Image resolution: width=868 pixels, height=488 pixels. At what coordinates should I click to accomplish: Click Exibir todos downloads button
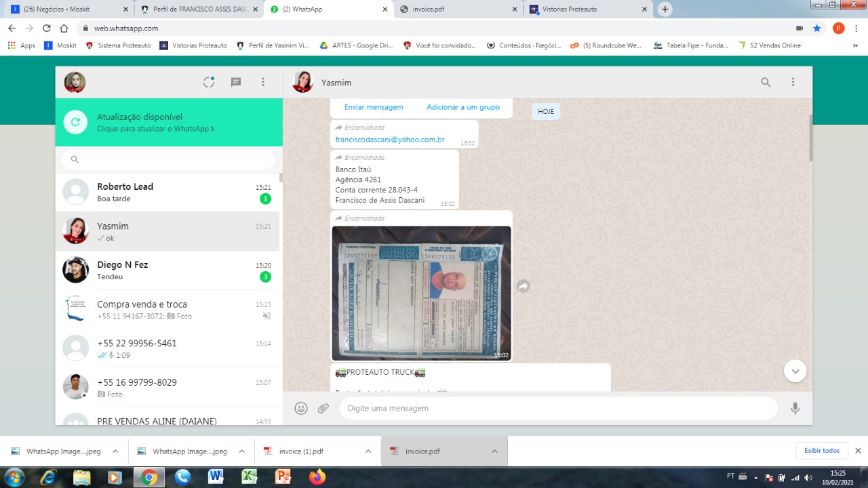822,451
